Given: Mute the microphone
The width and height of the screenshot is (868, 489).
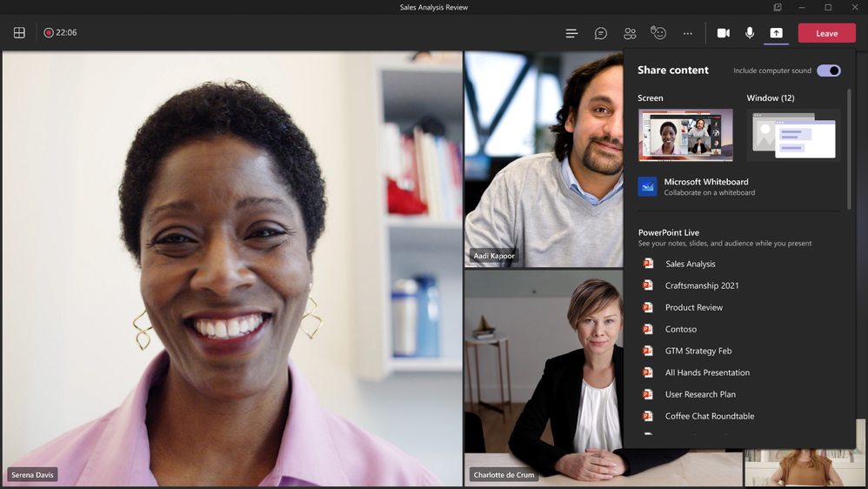Looking at the screenshot, I should pyautogui.click(x=750, y=33).
